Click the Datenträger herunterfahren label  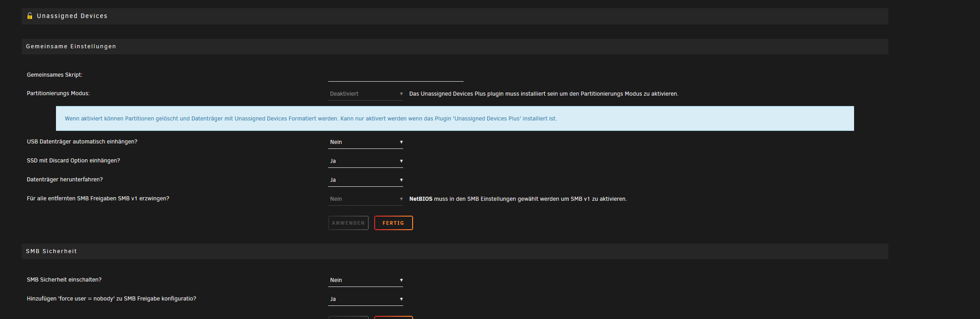pos(65,180)
